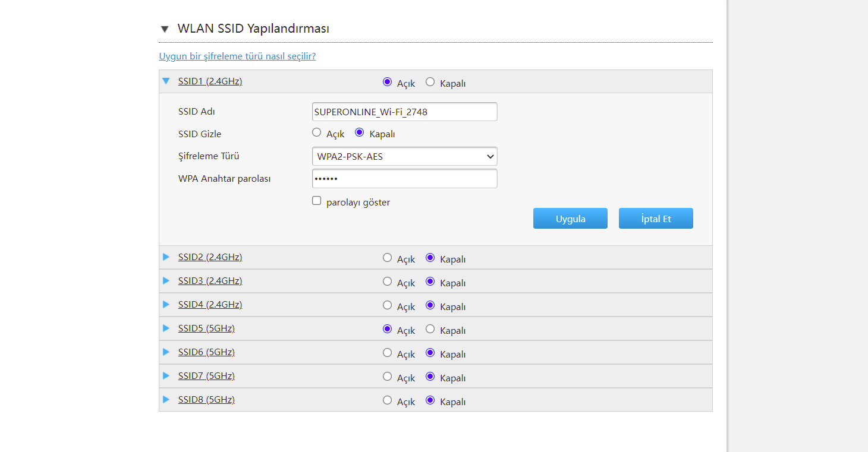The height and width of the screenshot is (452, 868).
Task: Open the SSID8 (5GHz) section link
Action: coord(206,400)
